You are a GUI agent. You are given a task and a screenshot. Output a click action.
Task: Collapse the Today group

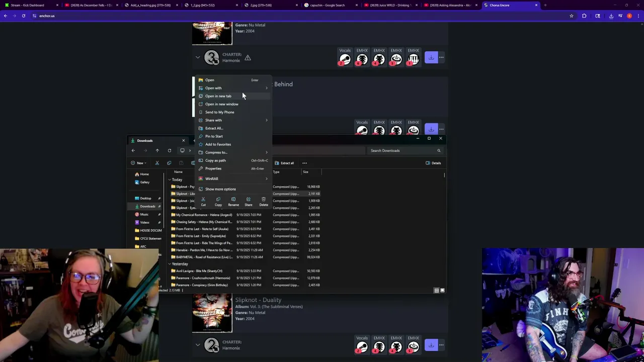pyautogui.click(x=170, y=179)
